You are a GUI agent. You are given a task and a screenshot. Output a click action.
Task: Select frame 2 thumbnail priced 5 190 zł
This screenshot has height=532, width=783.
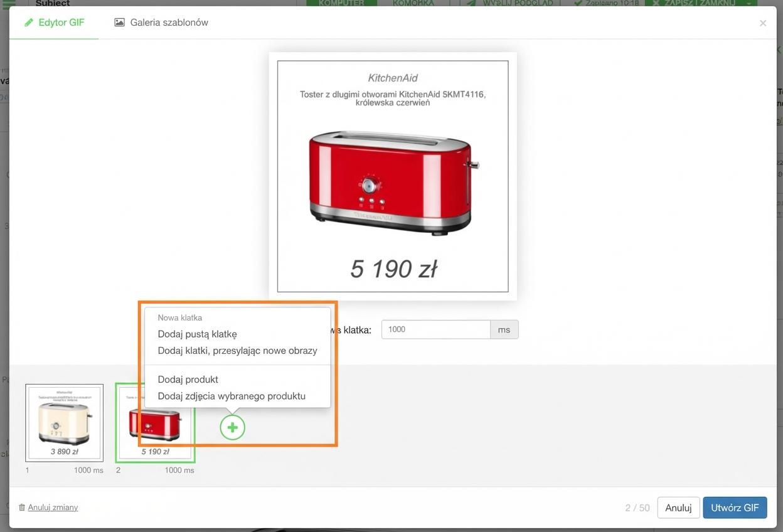(x=155, y=422)
